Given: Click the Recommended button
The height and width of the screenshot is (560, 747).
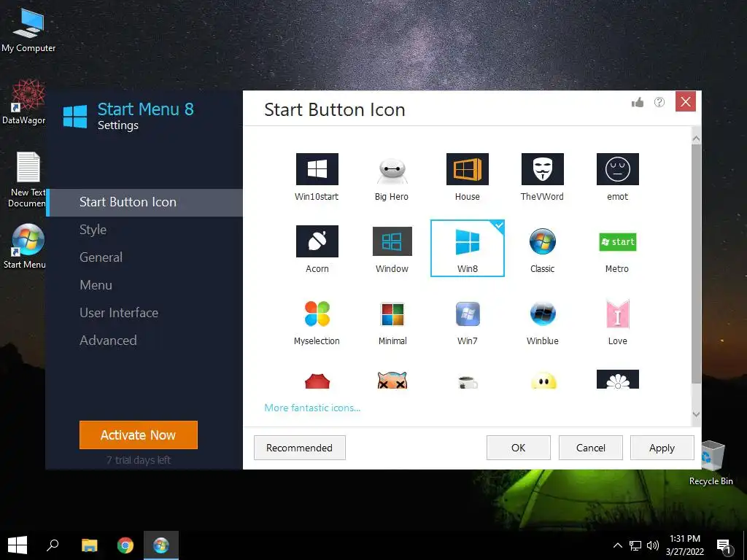Looking at the screenshot, I should click(x=300, y=448).
